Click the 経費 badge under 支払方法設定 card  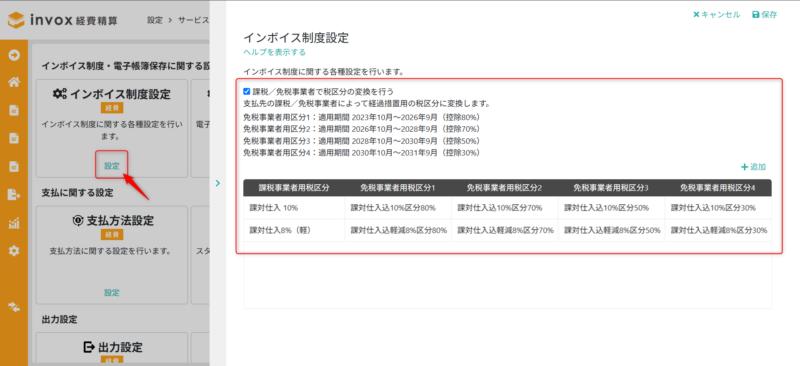tap(112, 235)
